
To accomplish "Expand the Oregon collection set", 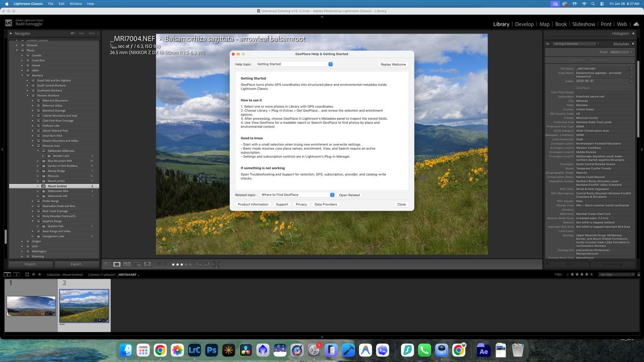I will [22, 241].
